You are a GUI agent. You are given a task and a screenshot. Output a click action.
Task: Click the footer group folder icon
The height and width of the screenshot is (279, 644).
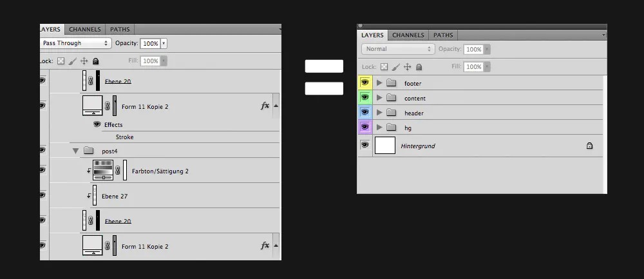(391, 83)
